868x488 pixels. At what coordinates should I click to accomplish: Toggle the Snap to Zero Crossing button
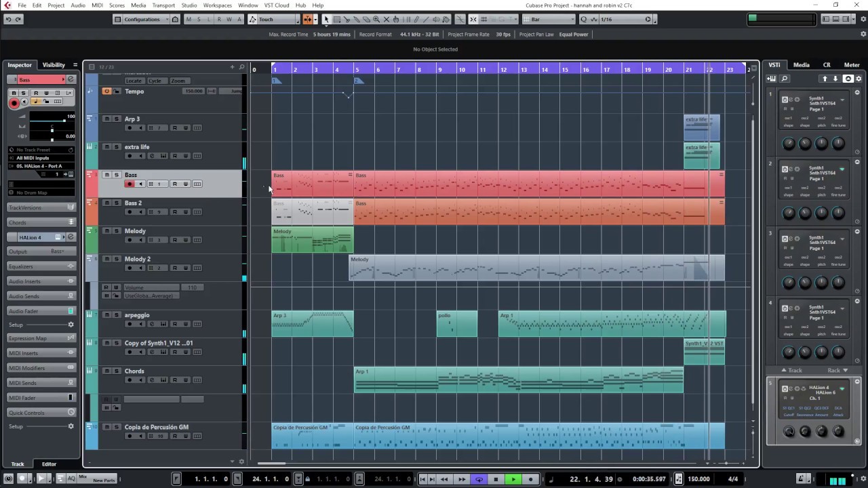(460, 19)
